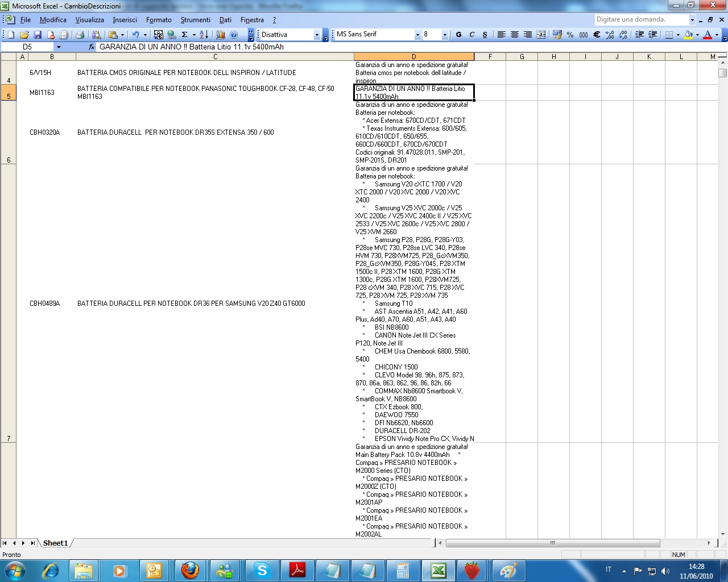Open the Formato menu
Screen dimensions: 728x582
coord(159,20)
